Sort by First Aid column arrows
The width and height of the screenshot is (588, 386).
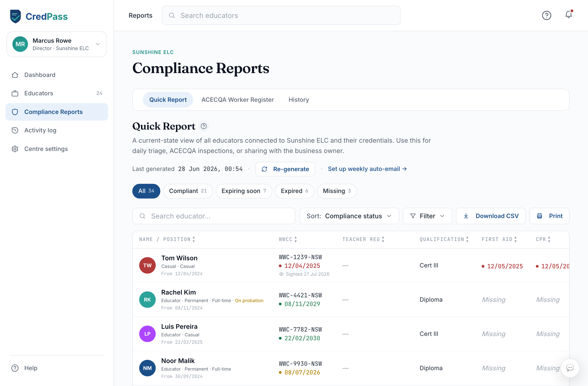point(516,239)
